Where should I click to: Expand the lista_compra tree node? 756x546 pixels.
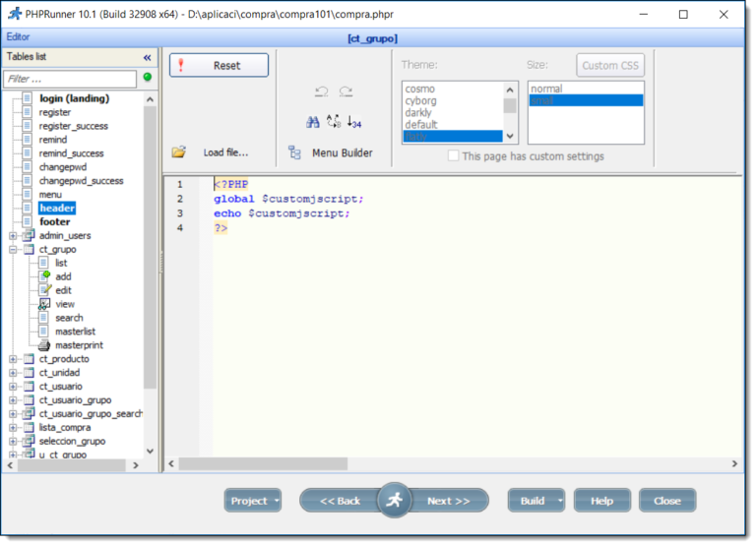click(13, 427)
